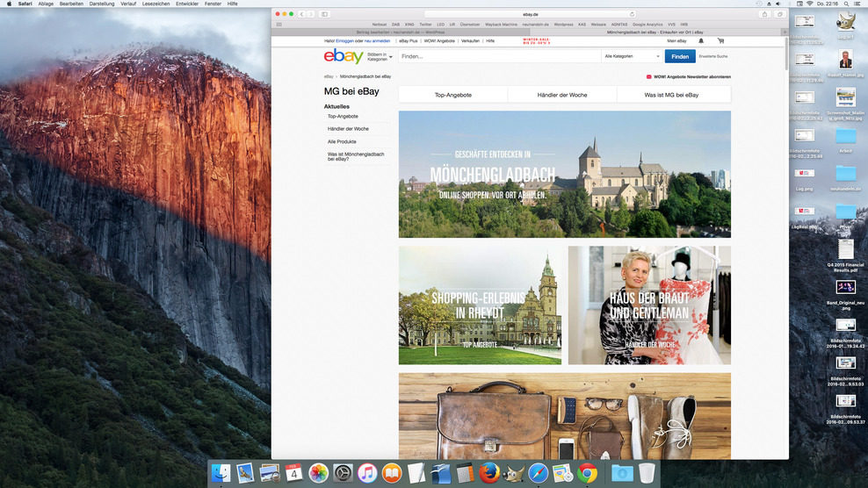Launch iTunes from the Dock

click(x=367, y=474)
